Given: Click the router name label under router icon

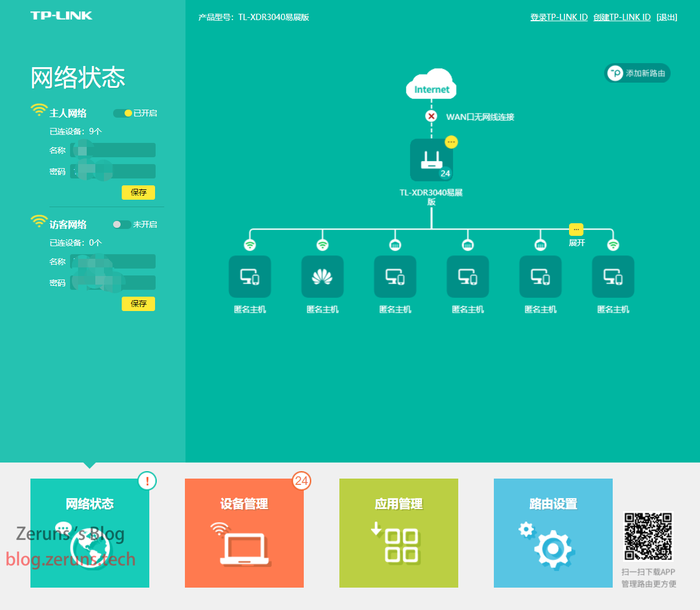Looking at the screenshot, I should [431, 197].
